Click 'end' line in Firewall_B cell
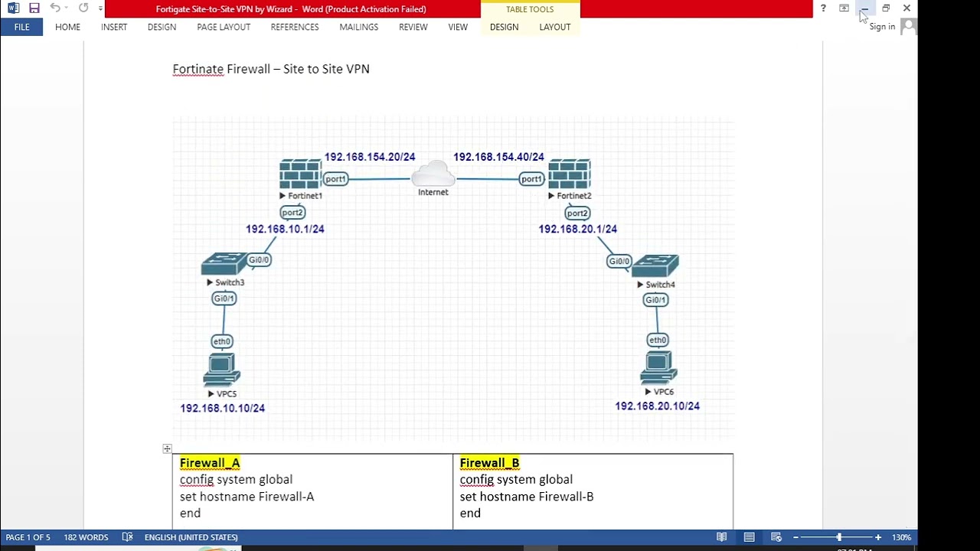980x551 pixels. coord(470,514)
